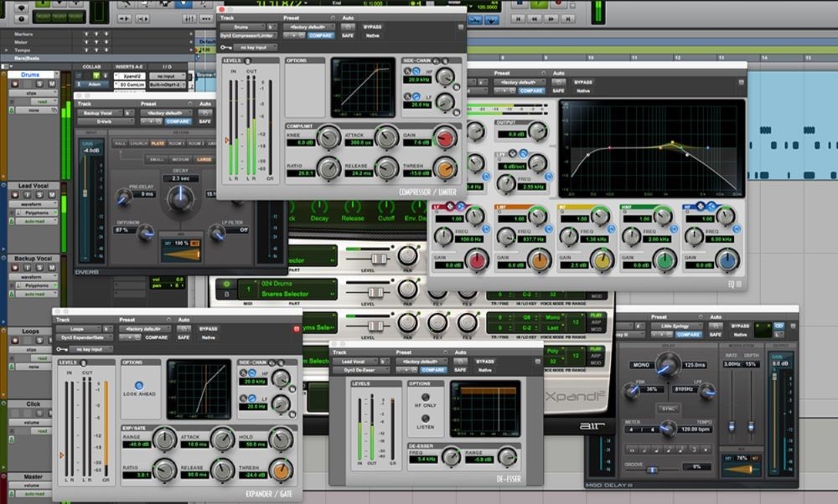
Task: Click the Mod Delay modulation RATE fader
Action: pos(732,426)
